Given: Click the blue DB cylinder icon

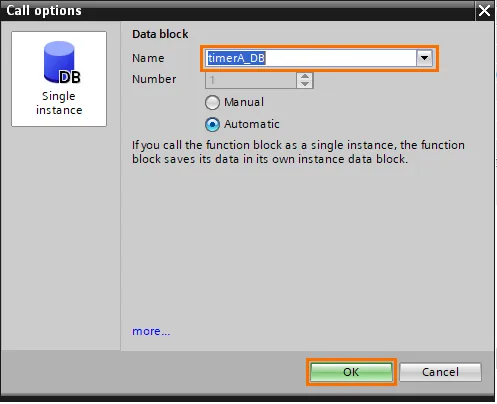Looking at the screenshot, I should point(62,62).
